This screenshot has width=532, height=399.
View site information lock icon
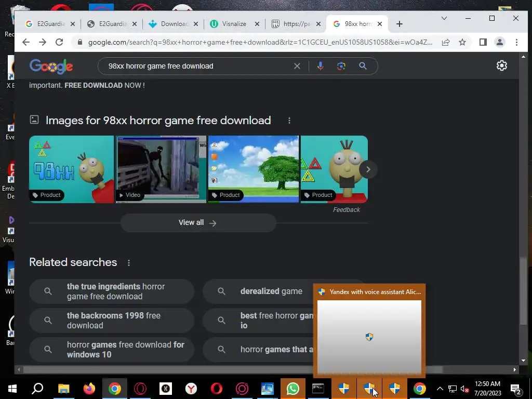click(80, 42)
